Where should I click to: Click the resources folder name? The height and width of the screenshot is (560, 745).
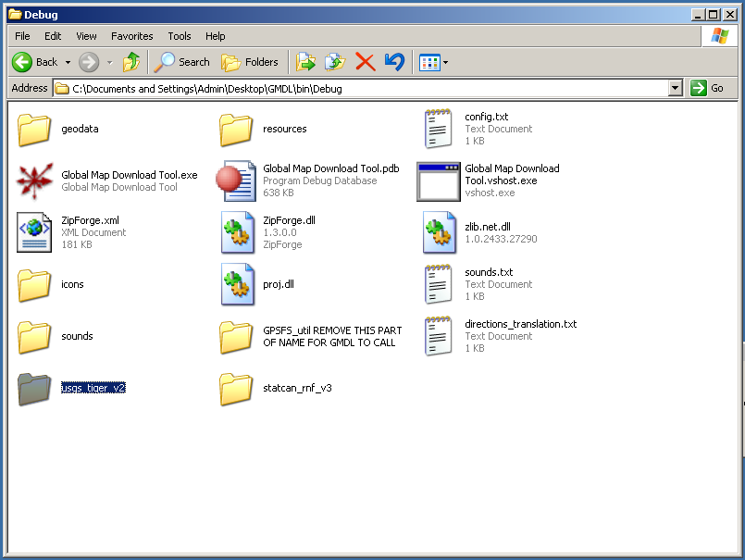[x=285, y=129]
